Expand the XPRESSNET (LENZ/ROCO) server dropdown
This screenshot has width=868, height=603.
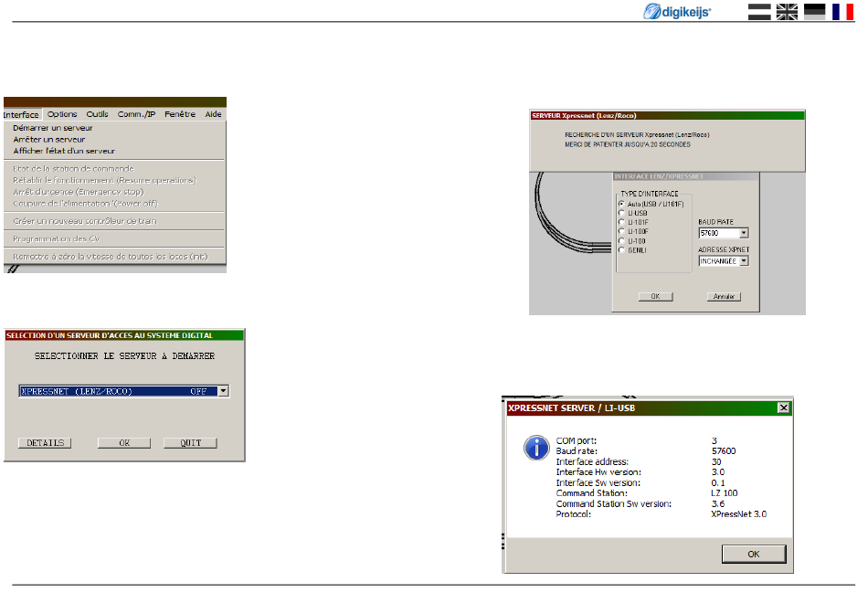223,391
